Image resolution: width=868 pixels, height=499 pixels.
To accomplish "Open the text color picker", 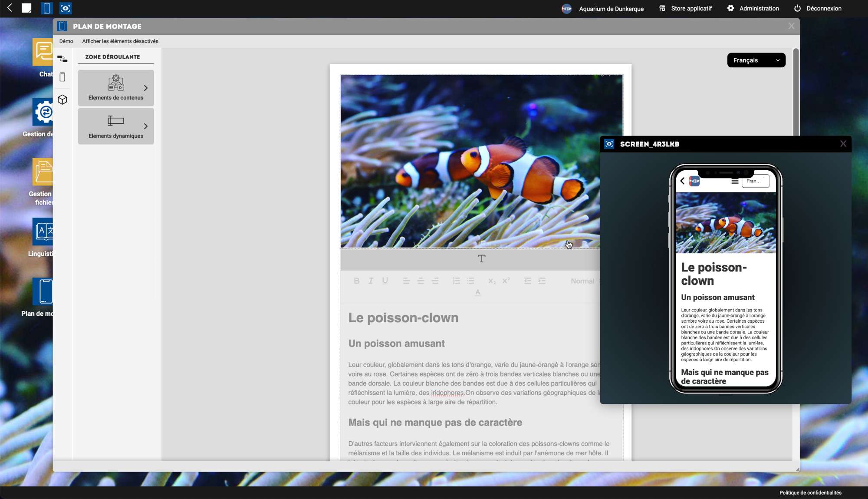I will [x=477, y=293].
